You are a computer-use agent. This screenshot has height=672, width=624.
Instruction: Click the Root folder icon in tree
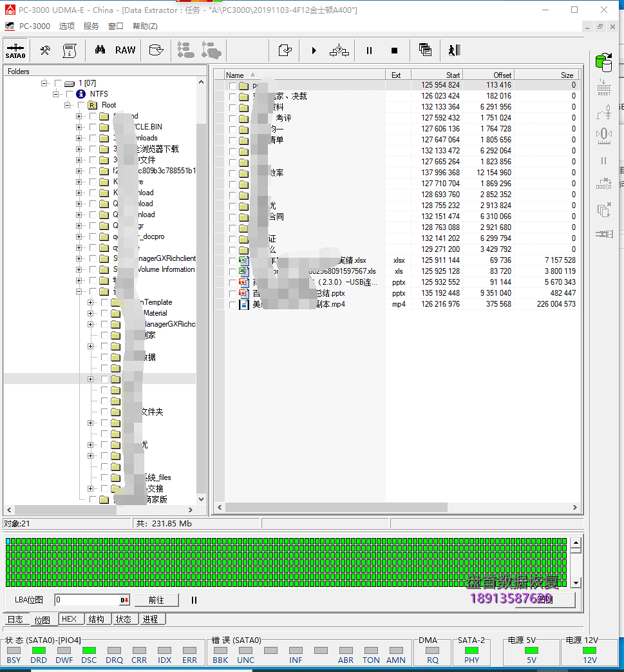tap(92, 105)
